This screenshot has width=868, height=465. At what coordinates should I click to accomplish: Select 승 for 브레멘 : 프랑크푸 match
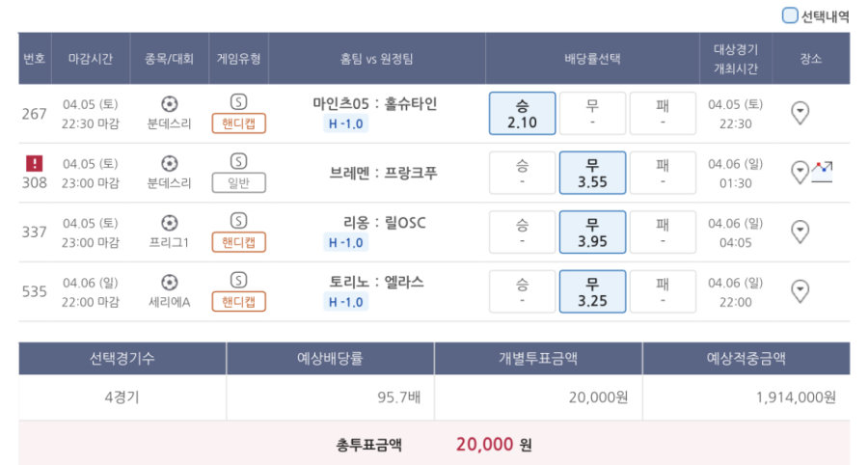(x=522, y=173)
